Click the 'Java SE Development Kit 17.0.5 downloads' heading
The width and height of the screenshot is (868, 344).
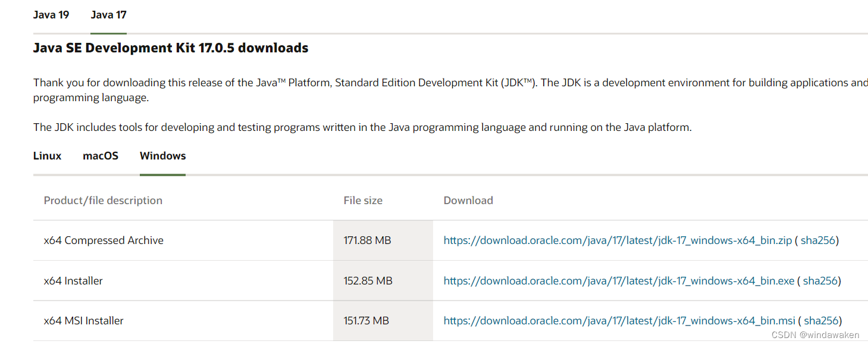tap(171, 48)
